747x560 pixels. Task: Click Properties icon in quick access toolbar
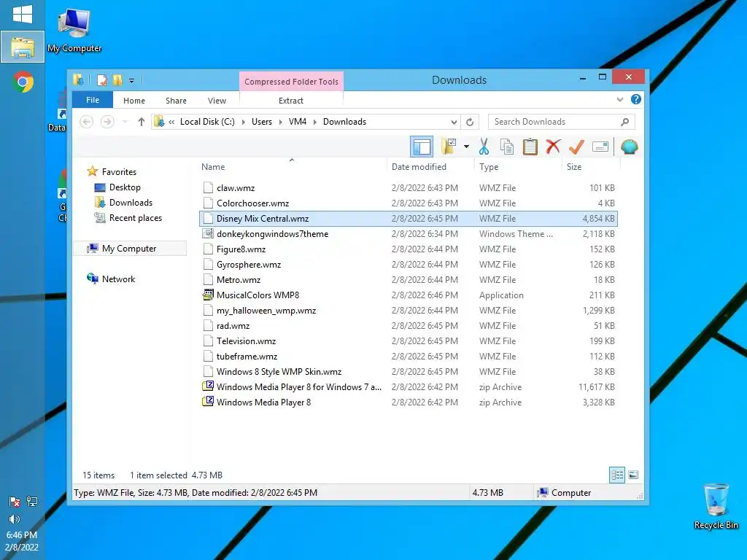[102, 80]
